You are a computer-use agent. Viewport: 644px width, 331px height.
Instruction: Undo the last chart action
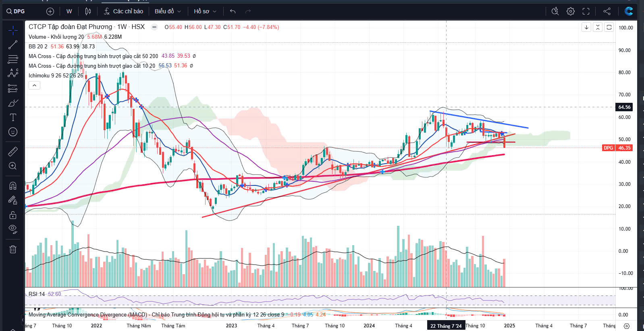233,11
